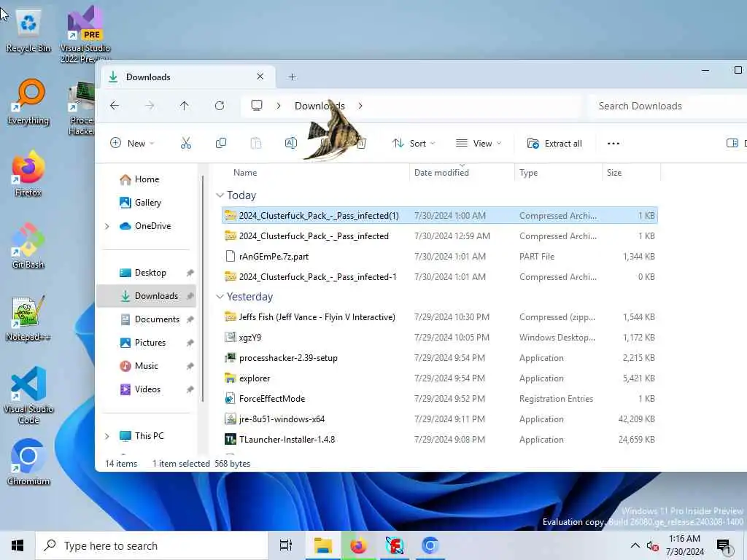Click the Cut scissors icon in the toolbar
The width and height of the screenshot is (747, 560).
pyautogui.click(x=186, y=144)
